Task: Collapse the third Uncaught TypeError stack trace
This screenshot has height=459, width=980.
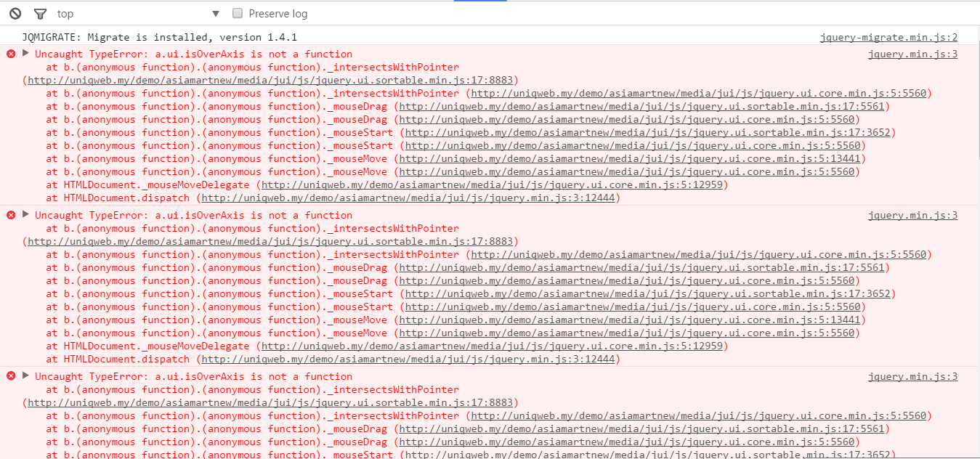Action: (x=26, y=375)
